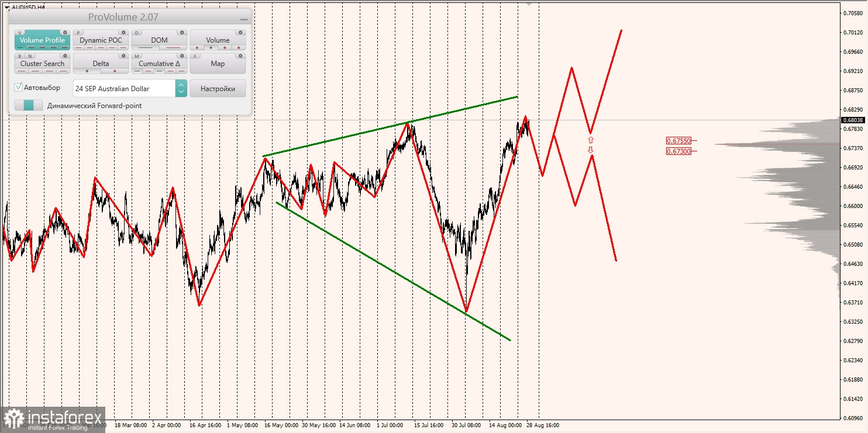The height and width of the screenshot is (433, 868).
Task: Toggle the Volume Profile indicator
Action: coord(42,40)
